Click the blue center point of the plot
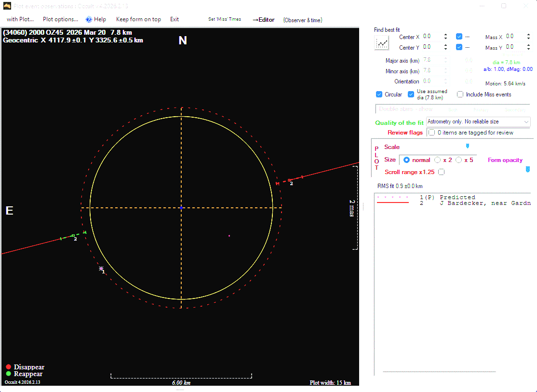Image resolution: width=537 pixels, height=392 pixels. click(181, 207)
